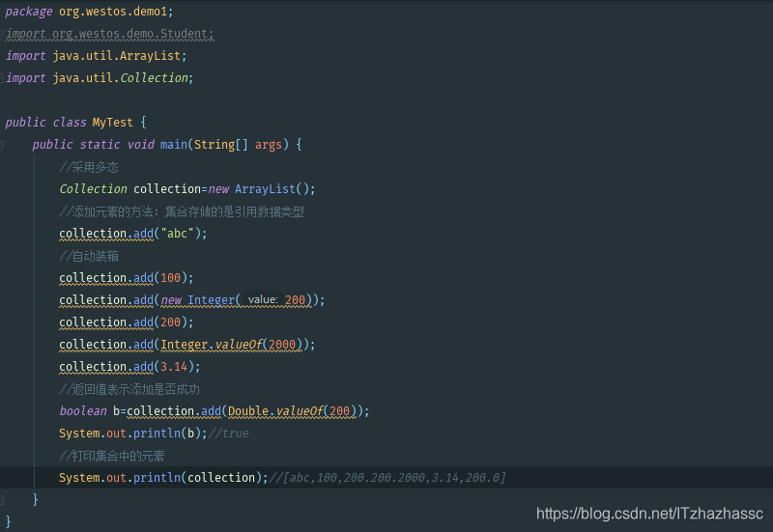This screenshot has height=532, width=773.
Task: Click the Double.valueOf(200) call
Action: [x=293, y=410]
